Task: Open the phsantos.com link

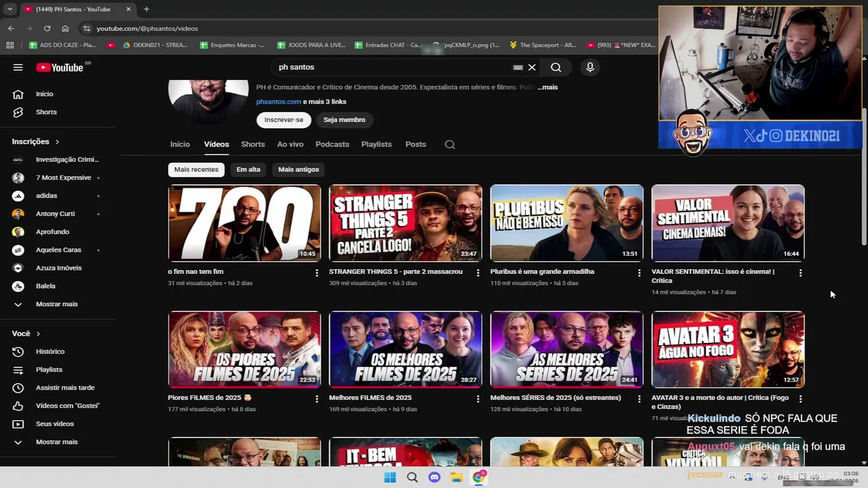Action: pyautogui.click(x=279, y=102)
